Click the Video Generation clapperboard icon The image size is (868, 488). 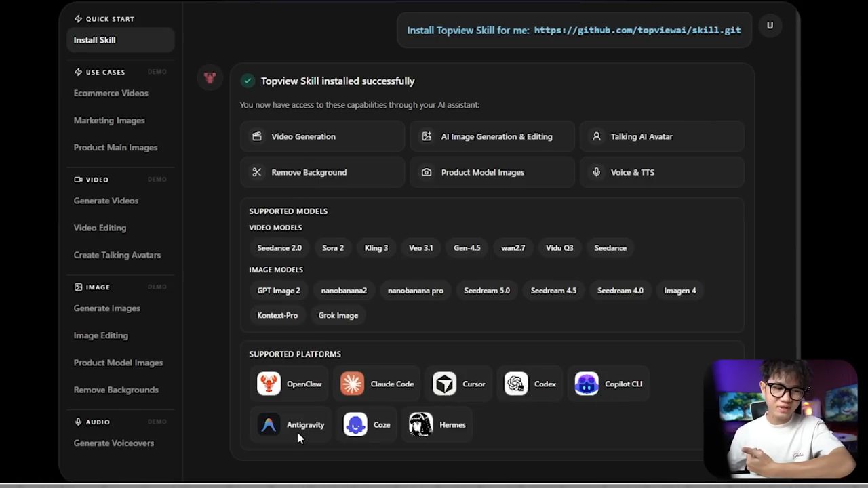(257, 136)
